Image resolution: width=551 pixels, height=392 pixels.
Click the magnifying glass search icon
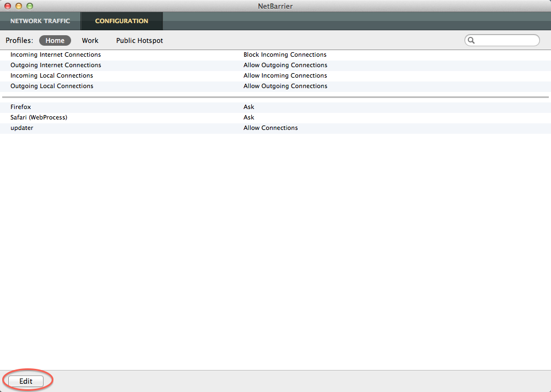coord(471,40)
